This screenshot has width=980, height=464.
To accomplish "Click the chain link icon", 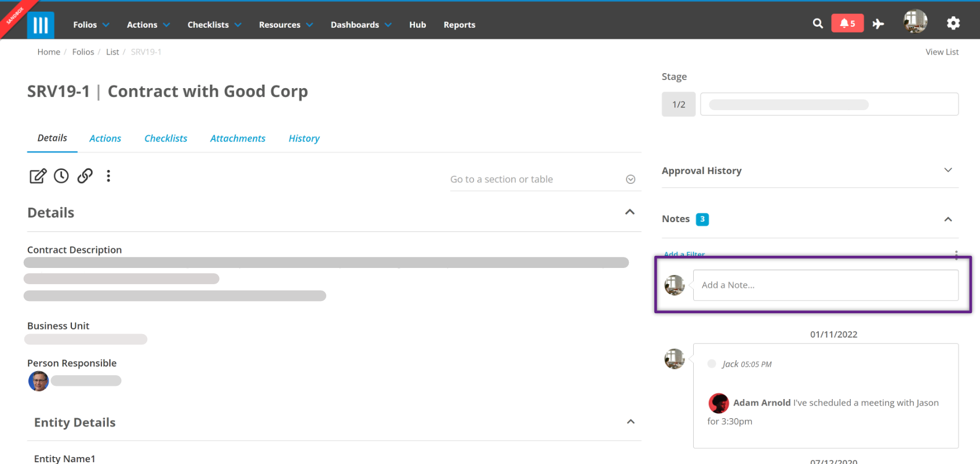I will 85,176.
